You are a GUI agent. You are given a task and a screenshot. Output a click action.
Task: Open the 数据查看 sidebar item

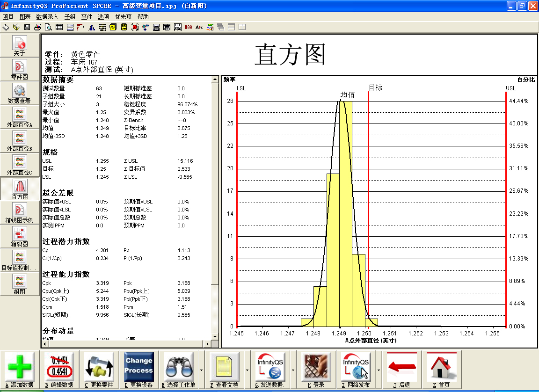20,94
